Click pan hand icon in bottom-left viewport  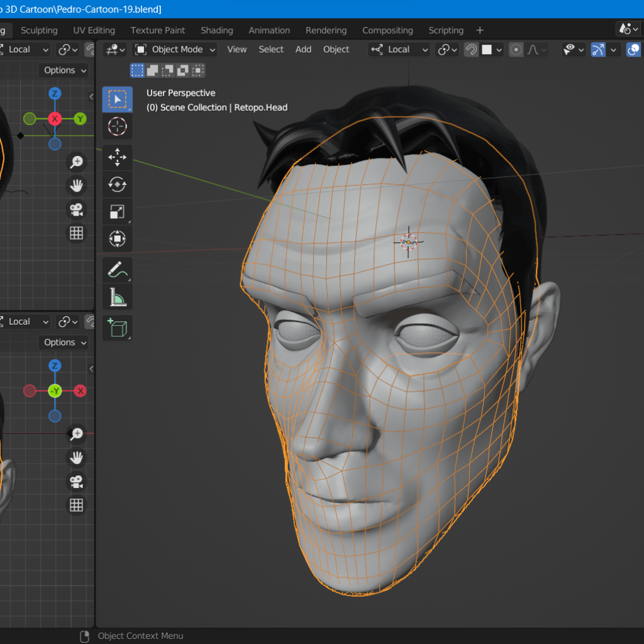tap(76, 458)
